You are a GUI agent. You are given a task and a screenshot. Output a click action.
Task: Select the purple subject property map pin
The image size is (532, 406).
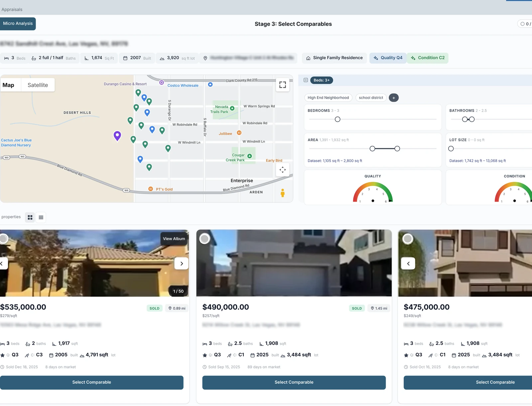(x=117, y=136)
